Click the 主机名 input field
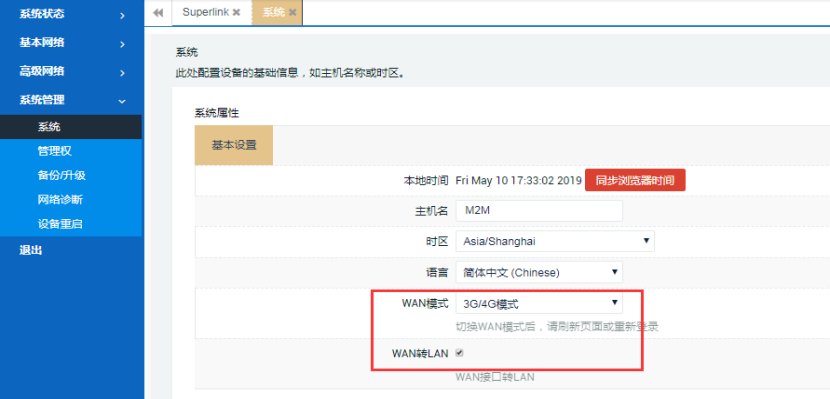830x399 pixels. coord(539,211)
